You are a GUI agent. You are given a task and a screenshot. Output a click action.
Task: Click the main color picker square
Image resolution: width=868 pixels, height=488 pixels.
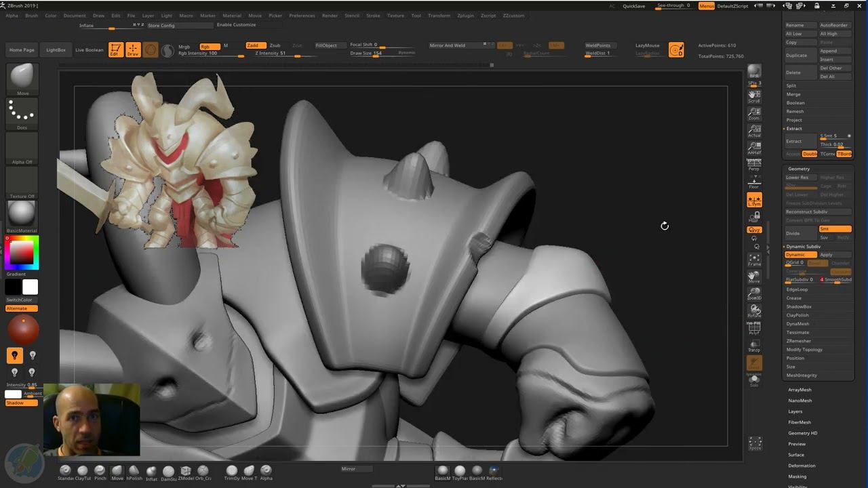(x=21, y=252)
